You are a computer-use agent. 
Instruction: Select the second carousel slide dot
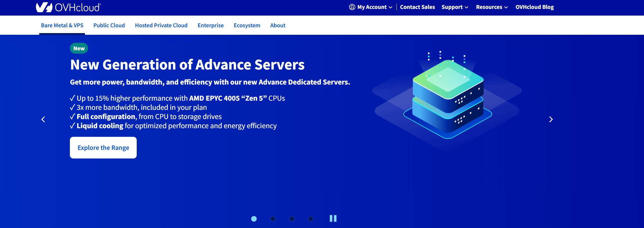(273, 219)
